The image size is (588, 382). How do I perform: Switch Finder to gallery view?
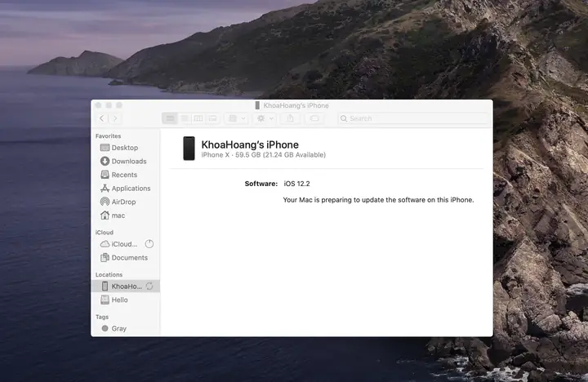pyautogui.click(x=212, y=118)
